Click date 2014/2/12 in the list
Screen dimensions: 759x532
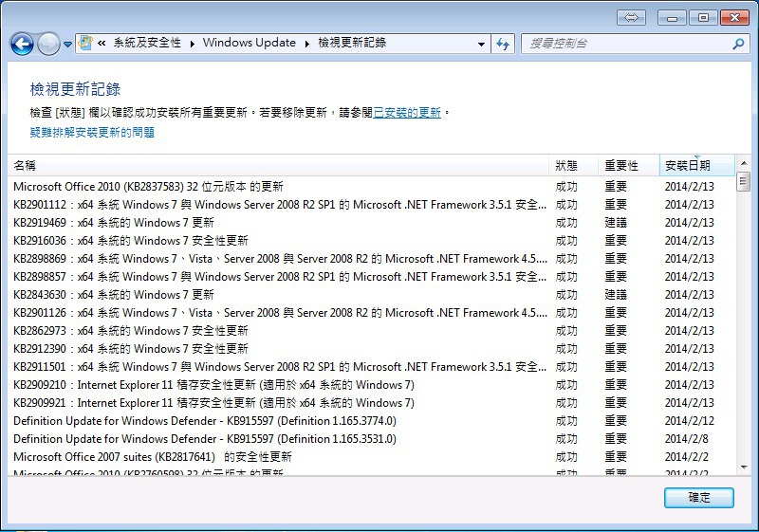[690, 421]
